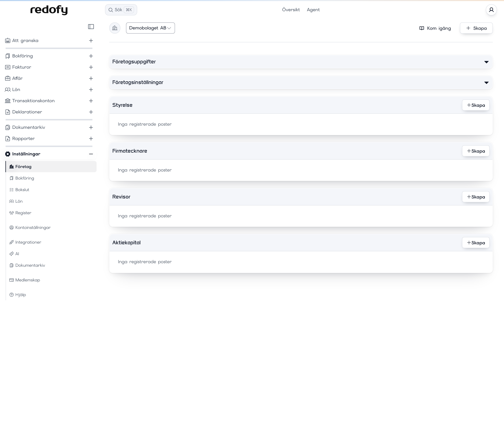Click the Bokslut checklist icon

tap(11, 190)
